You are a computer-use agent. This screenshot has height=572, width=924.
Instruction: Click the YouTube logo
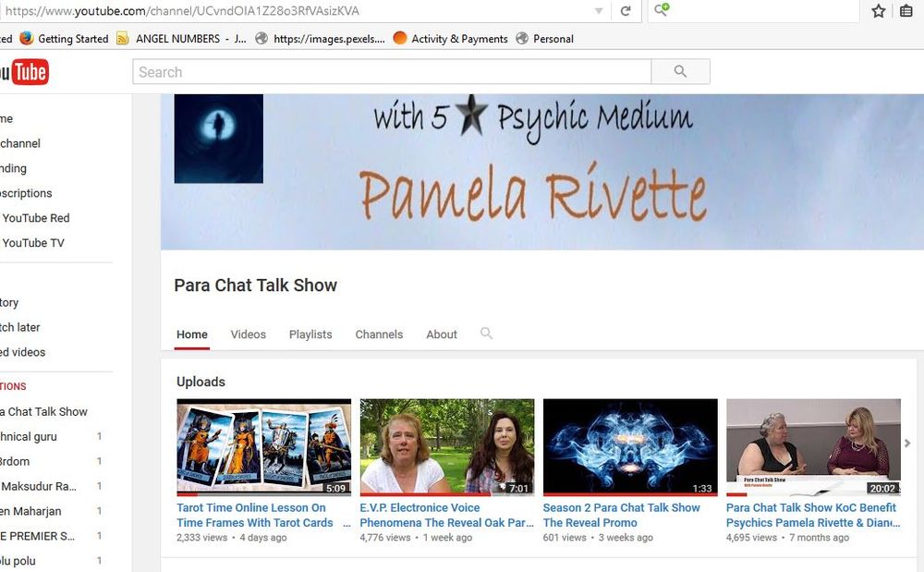(24, 72)
